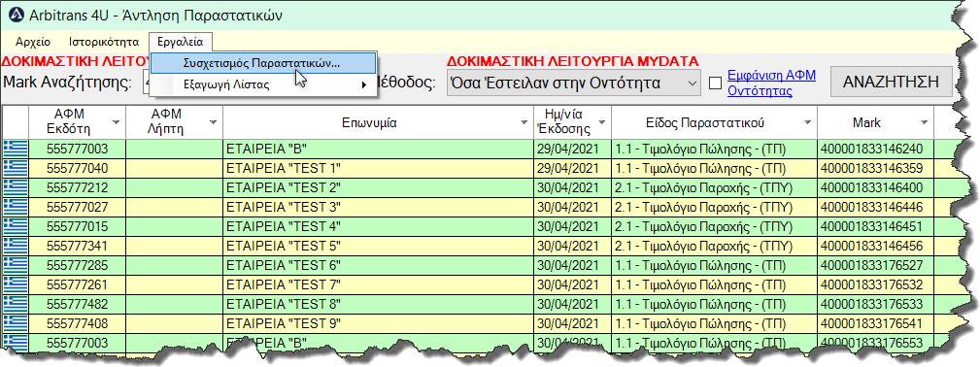Click Greek flag icon for 555777261 row

tap(16, 285)
